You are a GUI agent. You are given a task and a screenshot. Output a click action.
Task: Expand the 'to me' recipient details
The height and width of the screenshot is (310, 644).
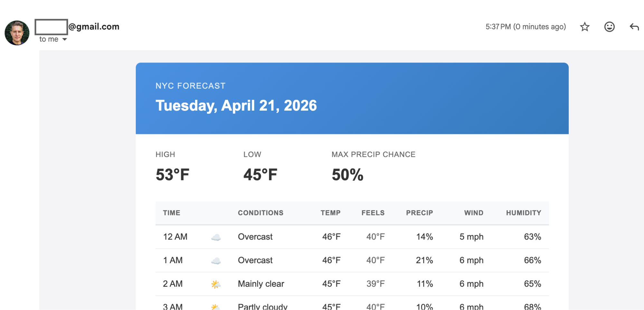pos(64,39)
